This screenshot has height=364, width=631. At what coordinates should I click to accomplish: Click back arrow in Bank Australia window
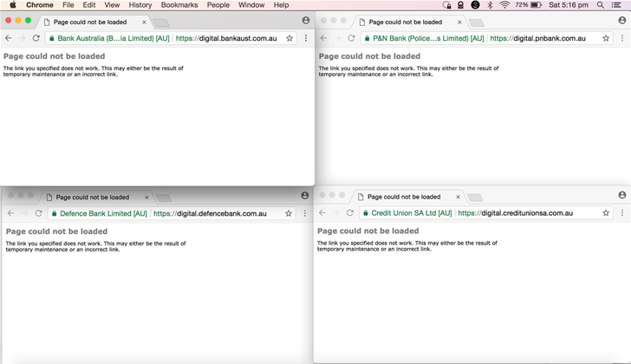pyautogui.click(x=9, y=38)
